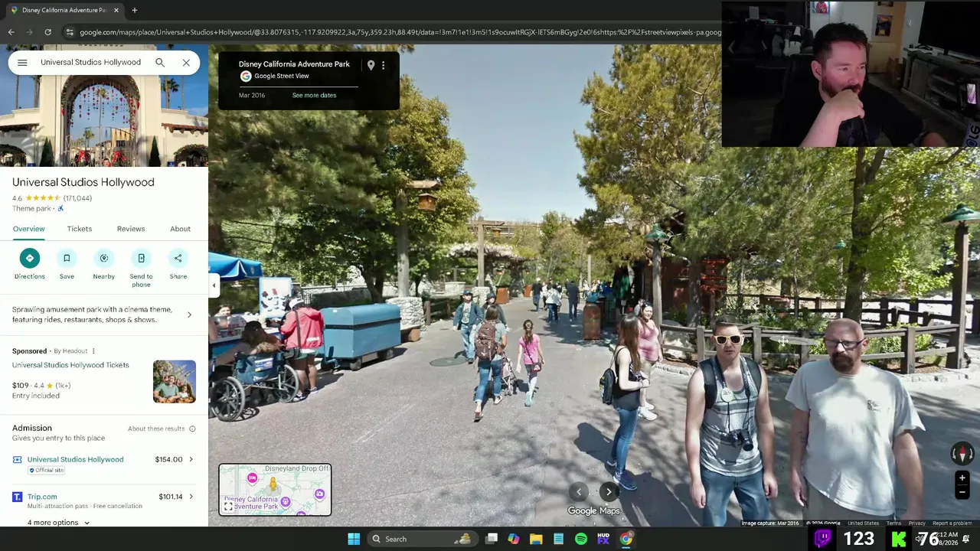Open the Maps hamburger menu
This screenshot has height=551, width=980.
point(22,63)
